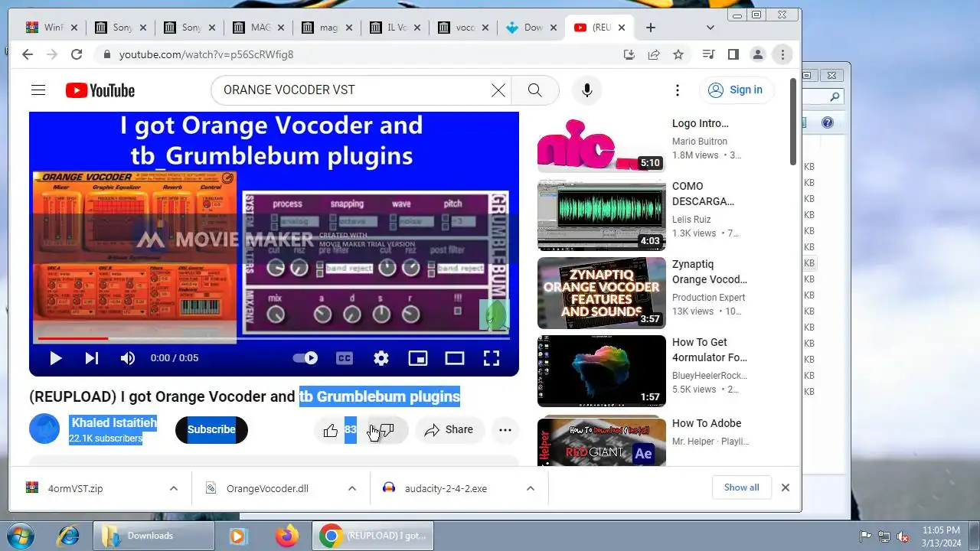Open the video player settings gear

381,358
